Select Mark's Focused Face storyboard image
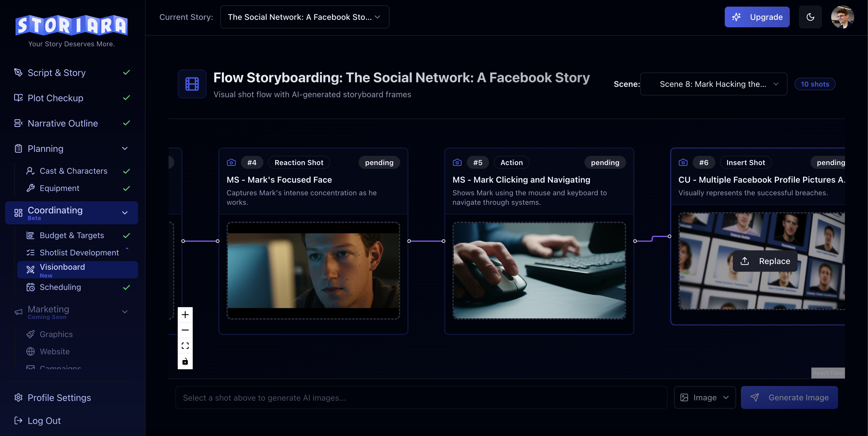This screenshot has height=436, width=868. (313, 271)
